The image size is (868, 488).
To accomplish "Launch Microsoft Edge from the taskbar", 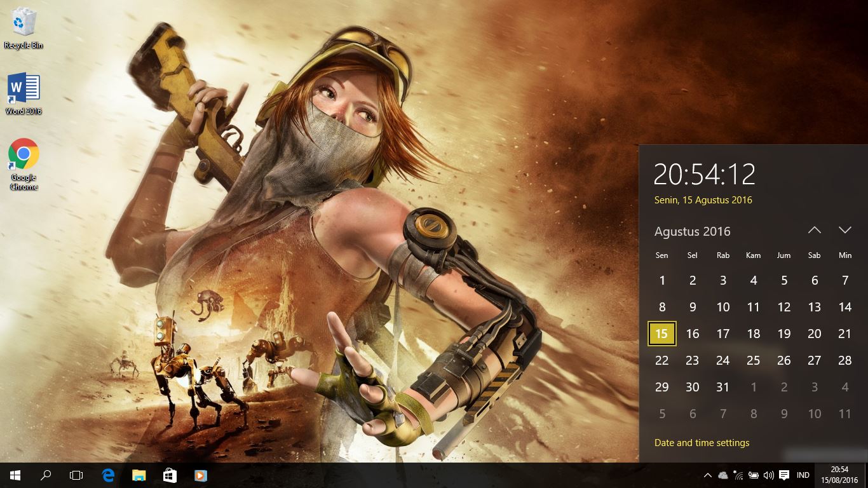I will coord(108,475).
